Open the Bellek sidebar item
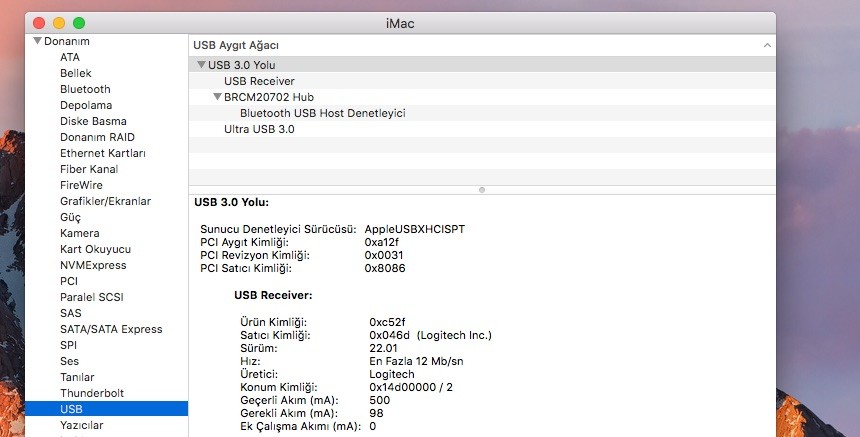 [76, 73]
